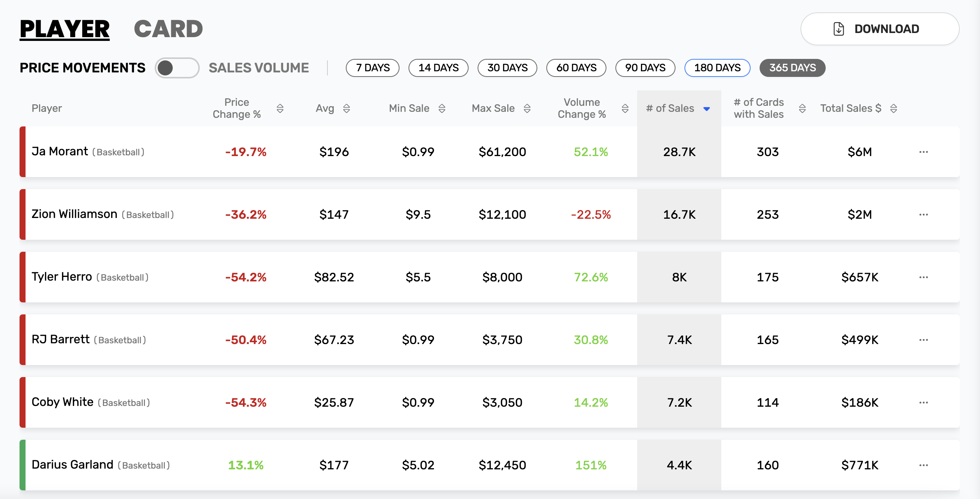
Task: Select the 180 DAYS range
Action: pyautogui.click(x=717, y=68)
